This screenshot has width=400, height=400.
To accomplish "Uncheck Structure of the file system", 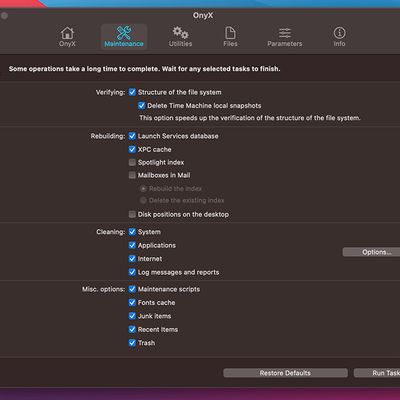I will tap(132, 92).
